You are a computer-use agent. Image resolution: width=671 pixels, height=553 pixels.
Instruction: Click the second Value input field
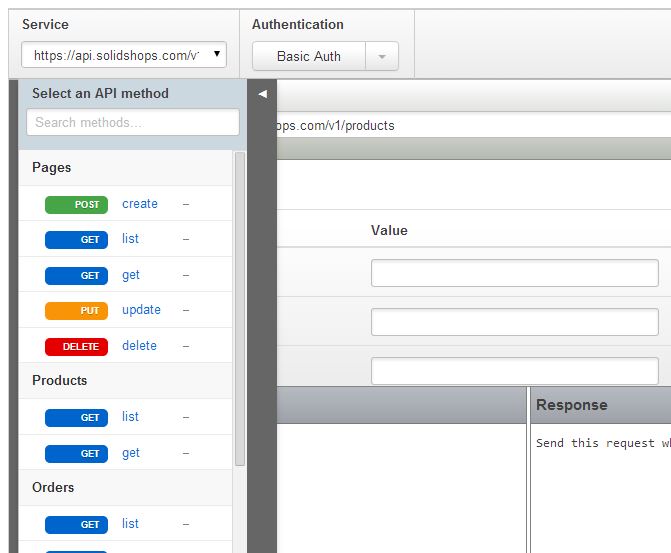(x=514, y=322)
